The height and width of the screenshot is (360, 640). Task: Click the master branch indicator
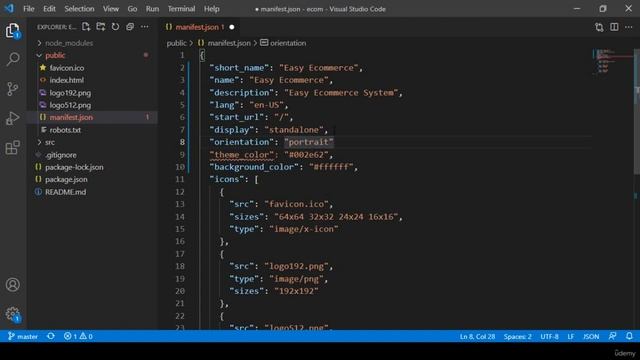click(x=23, y=336)
